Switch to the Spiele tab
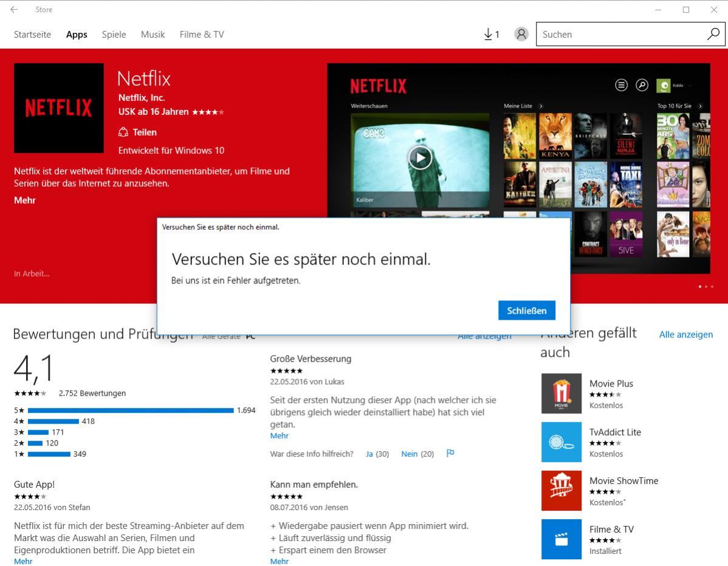Screen dimensions: 728x566 click(x=114, y=35)
